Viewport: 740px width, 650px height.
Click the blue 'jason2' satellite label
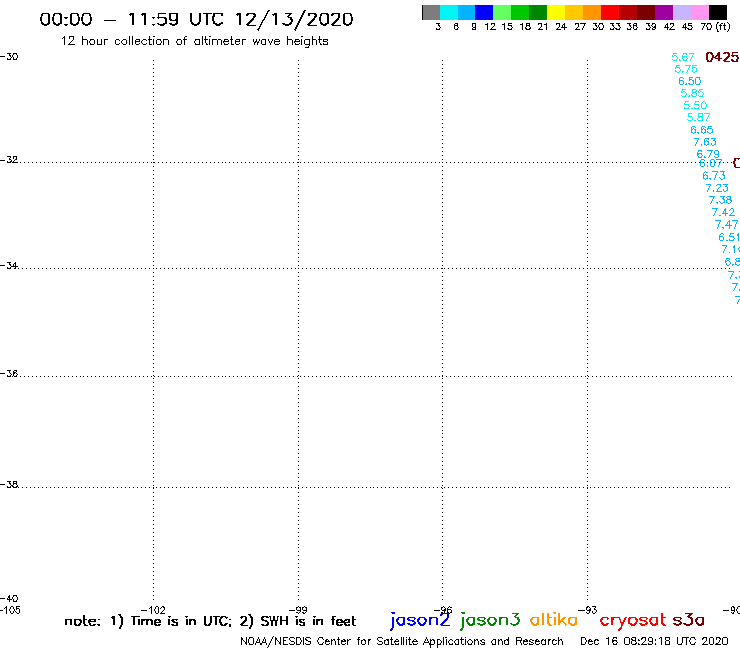pyautogui.click(x=420, y=620)
